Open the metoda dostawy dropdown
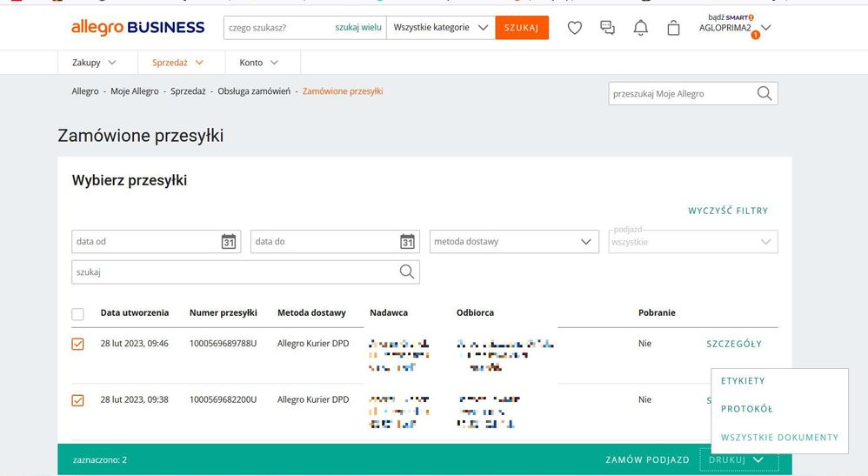Screen dimensions: 868x476 pos(514,242)
